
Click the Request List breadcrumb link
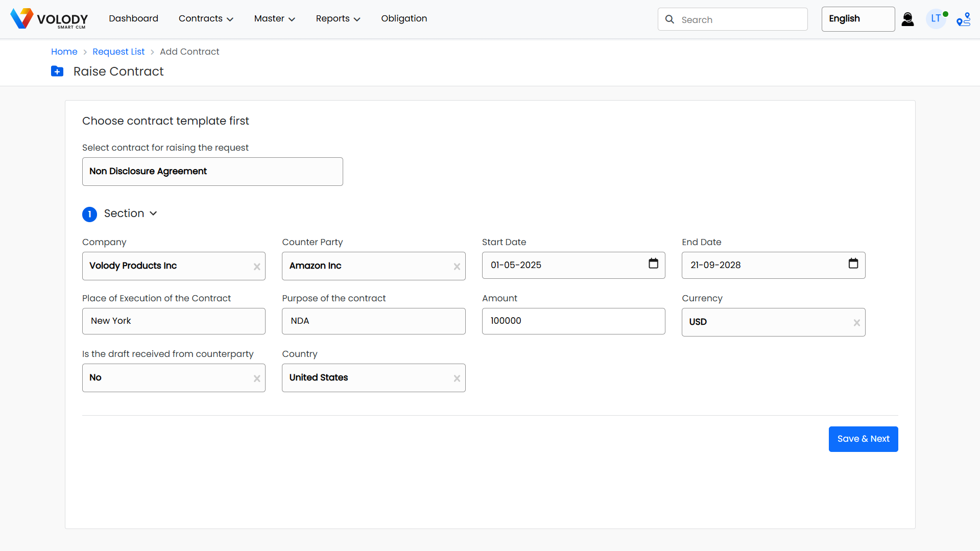coord(118,52)
